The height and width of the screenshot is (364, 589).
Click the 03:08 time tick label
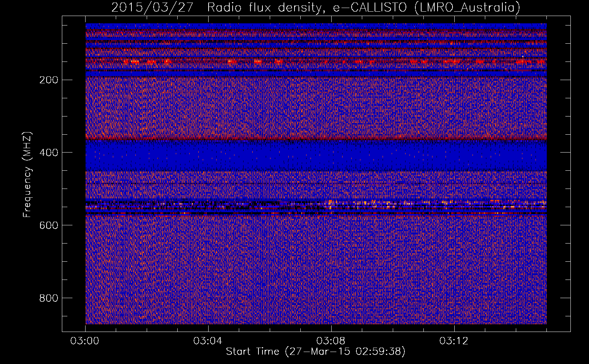(x=331, y=341)
